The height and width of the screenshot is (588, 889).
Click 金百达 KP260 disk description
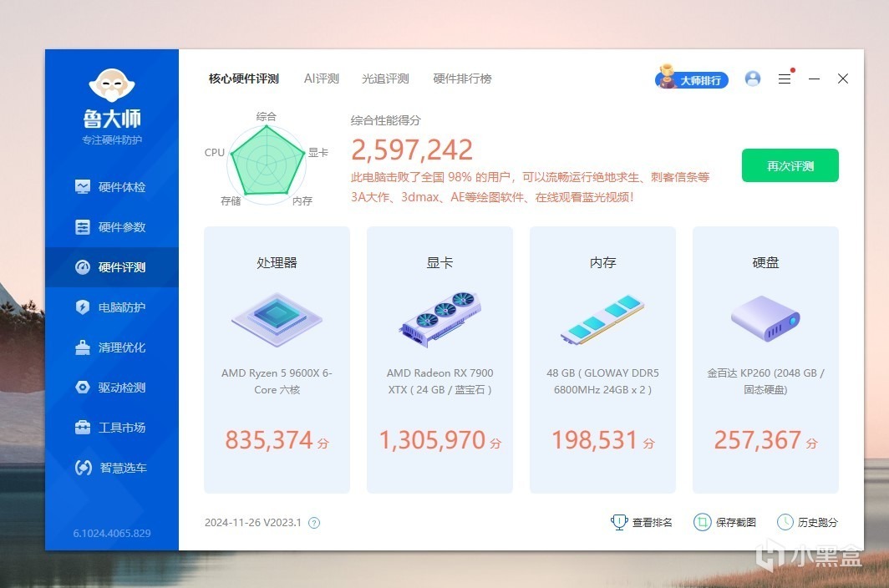765,381
